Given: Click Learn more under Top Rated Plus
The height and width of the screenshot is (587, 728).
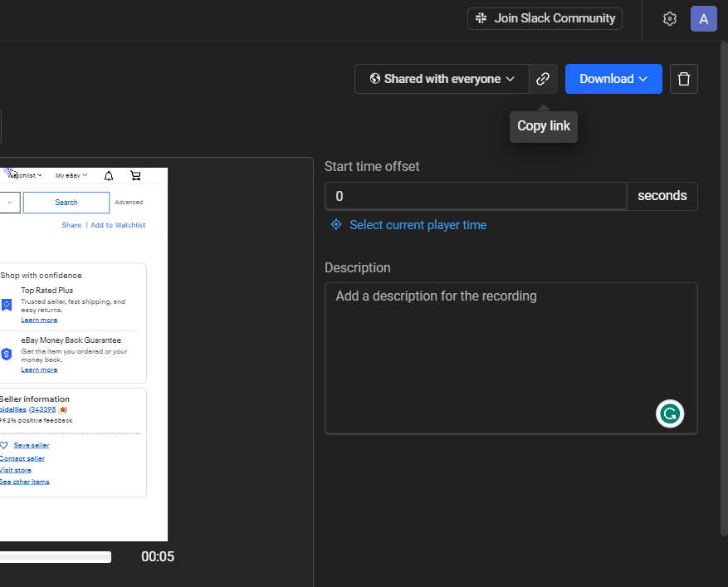Looking at the screenshot, I should click(x=39, y=320).
